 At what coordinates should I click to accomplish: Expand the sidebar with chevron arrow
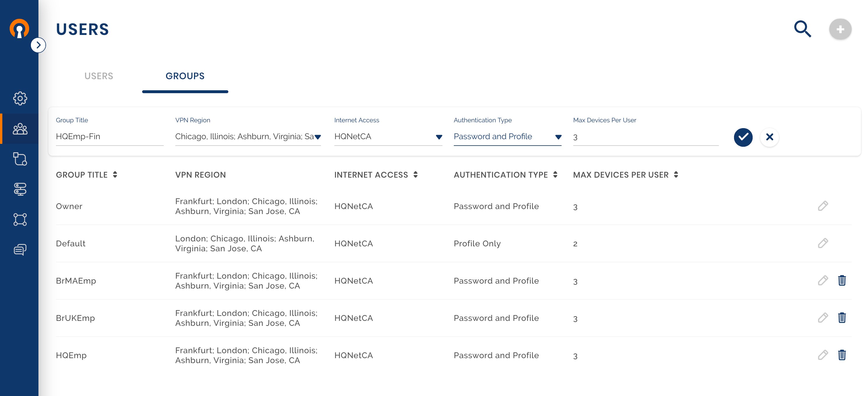coord(38,45)
